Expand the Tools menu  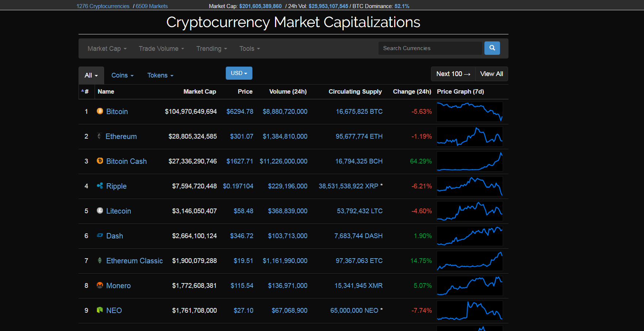pos(250,49)
